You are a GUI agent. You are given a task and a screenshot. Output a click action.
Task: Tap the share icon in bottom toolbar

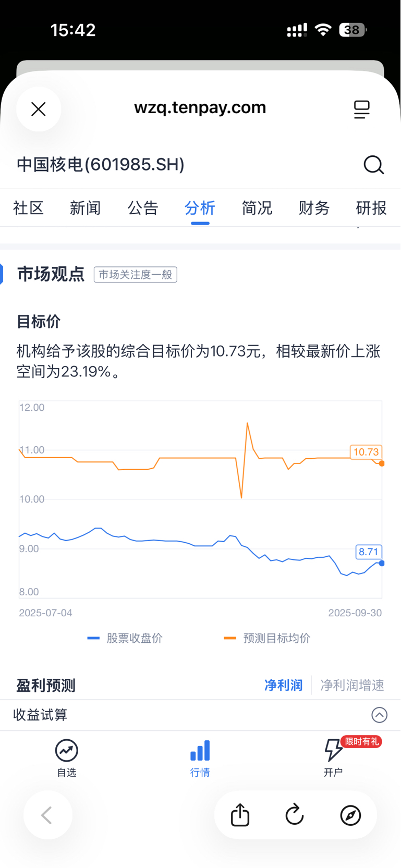point(240,815)
